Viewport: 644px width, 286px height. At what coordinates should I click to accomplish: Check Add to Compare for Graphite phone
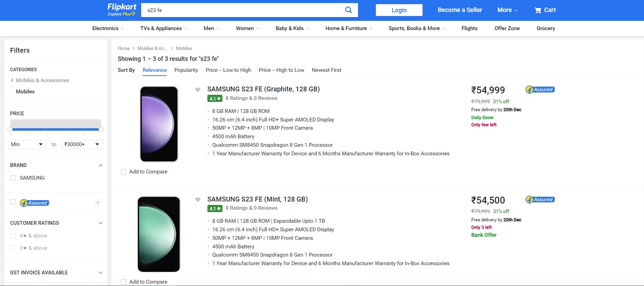coord(124,172)
